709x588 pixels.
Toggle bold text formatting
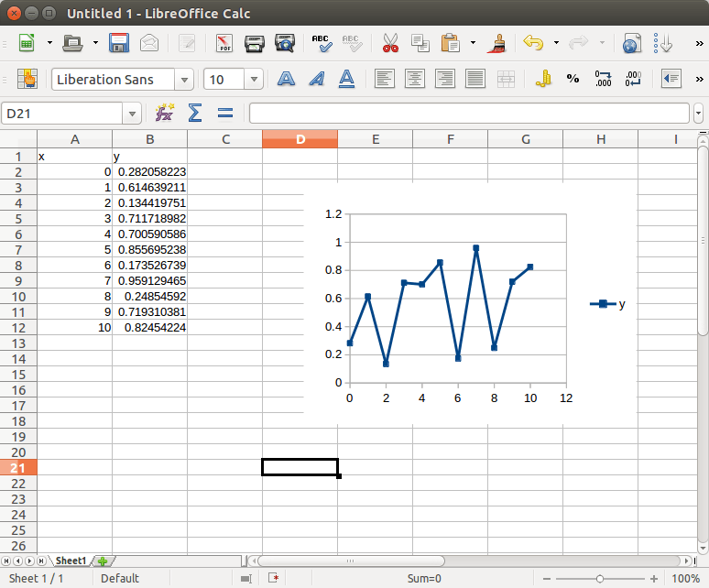pos(286,79)
